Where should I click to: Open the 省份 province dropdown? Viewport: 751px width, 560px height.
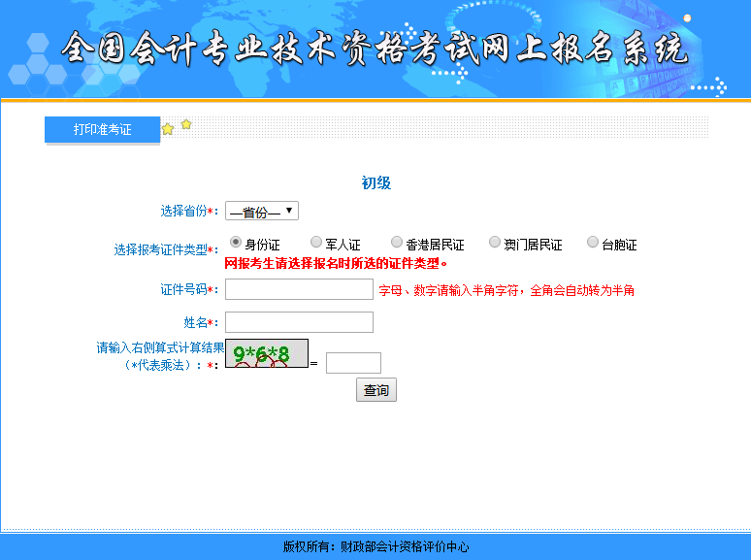coord(262,211)
